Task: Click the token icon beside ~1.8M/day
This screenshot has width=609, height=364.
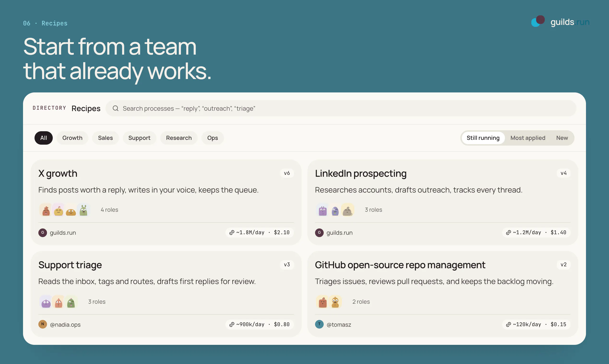Action: 232,233
